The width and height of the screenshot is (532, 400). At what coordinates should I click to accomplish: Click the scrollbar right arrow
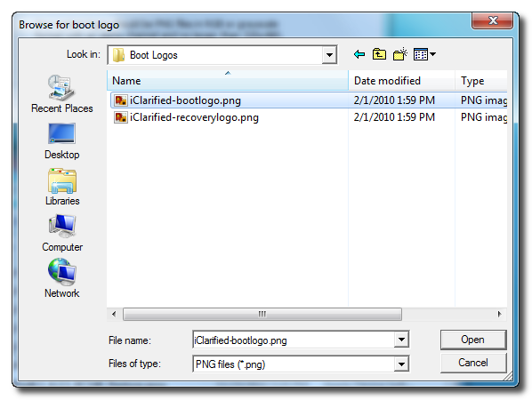[499, 315]
